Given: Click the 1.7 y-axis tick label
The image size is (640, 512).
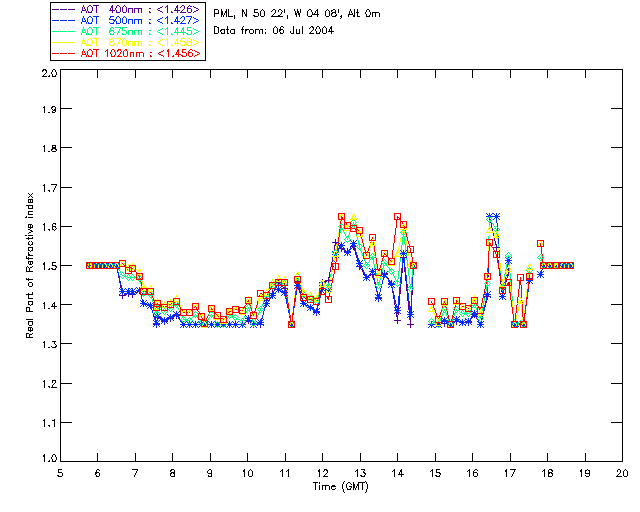Looking at the screenshot, I should coord(49,188).
